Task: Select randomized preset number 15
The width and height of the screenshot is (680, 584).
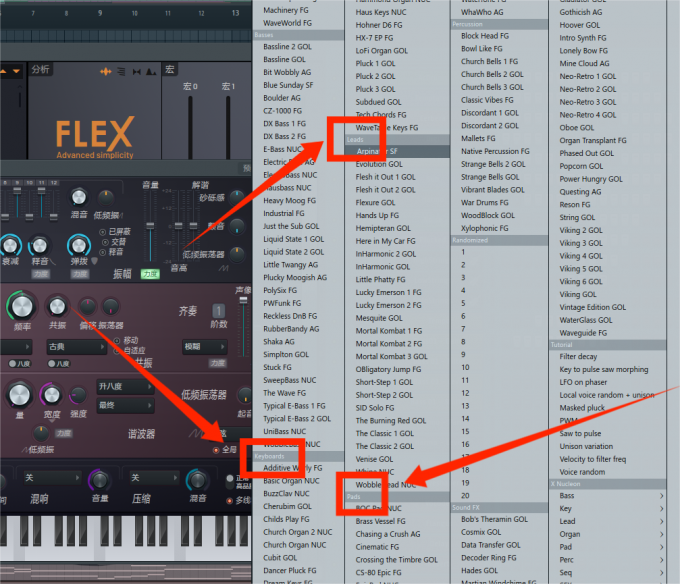Action: click(x=465, y=432)
